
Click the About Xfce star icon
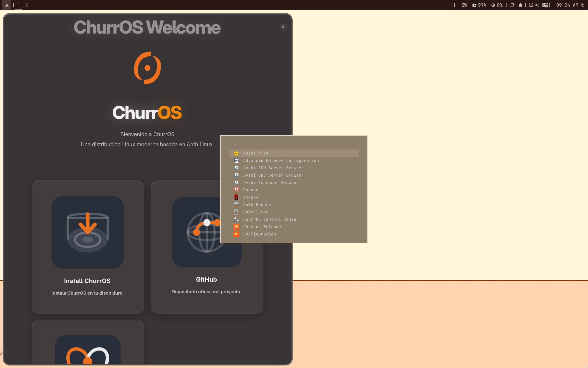236,153
